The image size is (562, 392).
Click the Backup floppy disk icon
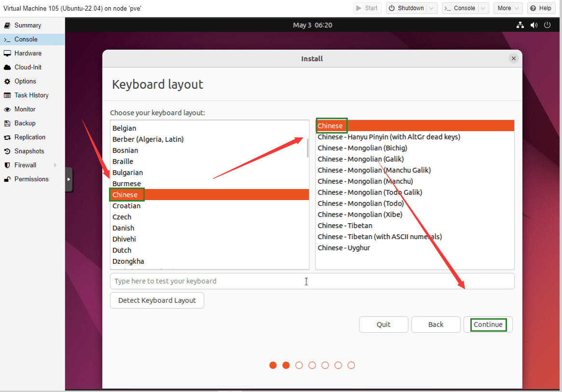point(7,123)
